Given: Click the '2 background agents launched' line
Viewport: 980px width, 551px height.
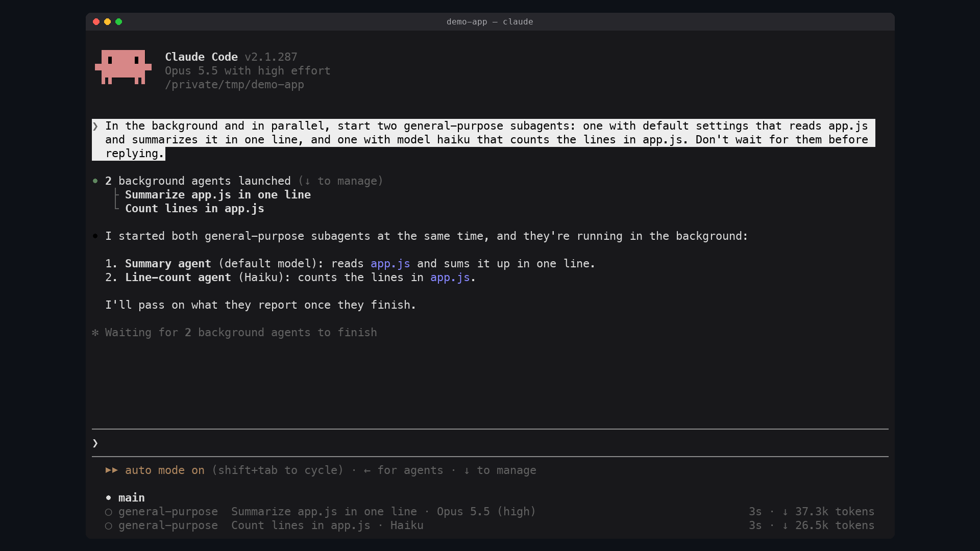Looking at the screenshot, I should (198, 181).
